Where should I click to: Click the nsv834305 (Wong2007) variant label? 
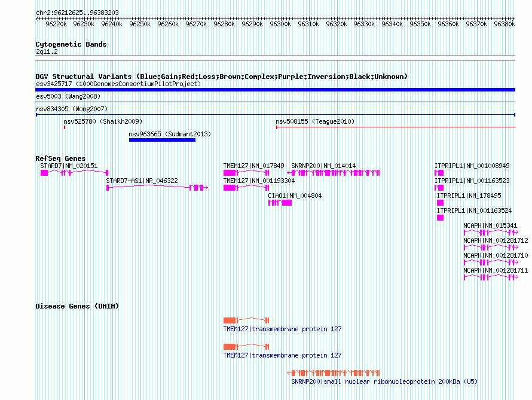coord(72,109)
